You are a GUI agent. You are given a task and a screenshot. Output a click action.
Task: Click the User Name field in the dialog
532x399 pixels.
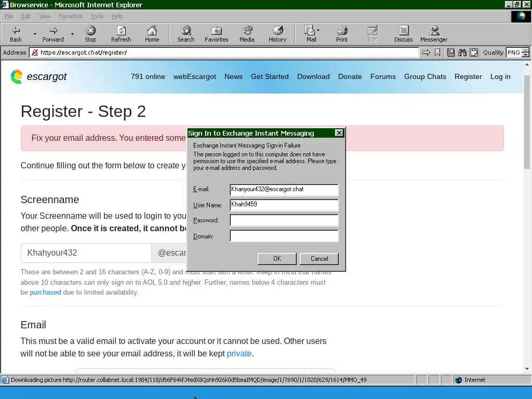pos(284,205)
